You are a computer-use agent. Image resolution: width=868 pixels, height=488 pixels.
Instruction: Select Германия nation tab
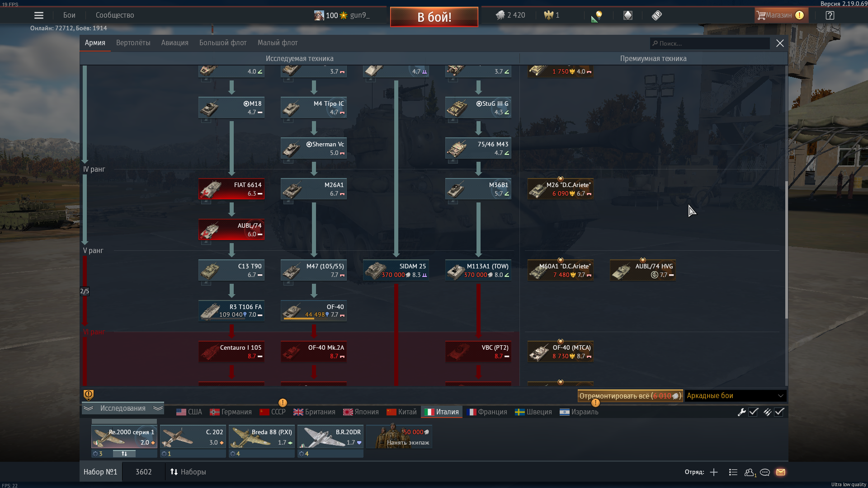coord(231,412)
